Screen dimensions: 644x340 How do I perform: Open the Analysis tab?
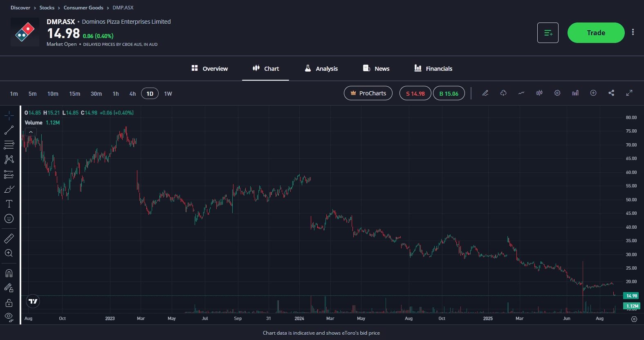coord(321,68)
